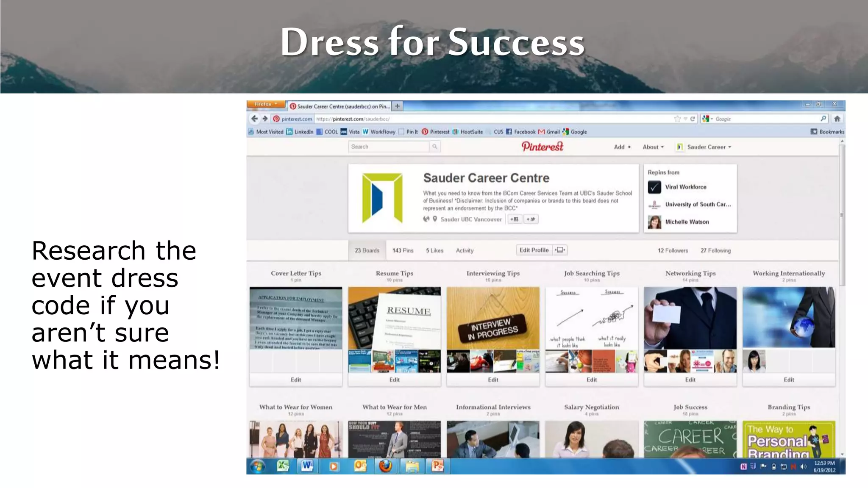Edit the Working Internationally board
Image resolution: width=868 pixels, height=488 pixels.
click(x=789, y=380)
